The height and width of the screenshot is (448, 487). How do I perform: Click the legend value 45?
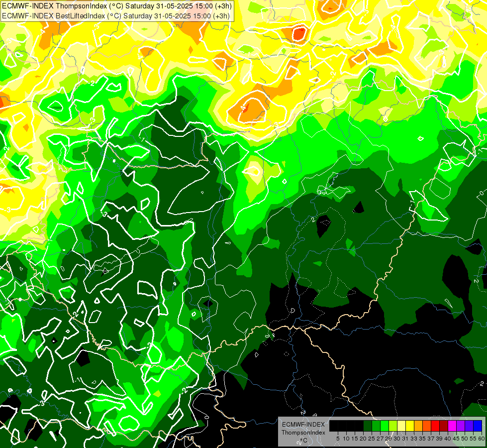456,439
